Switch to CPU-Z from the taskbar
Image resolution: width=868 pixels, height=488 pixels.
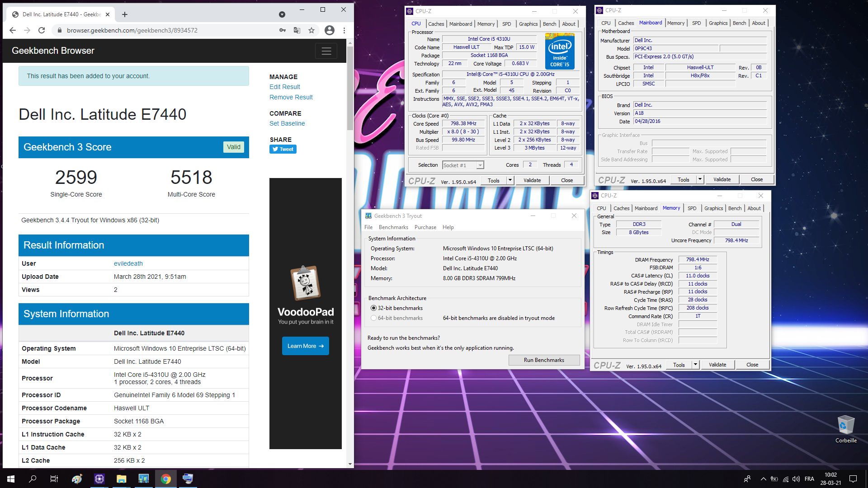(99, 479)
